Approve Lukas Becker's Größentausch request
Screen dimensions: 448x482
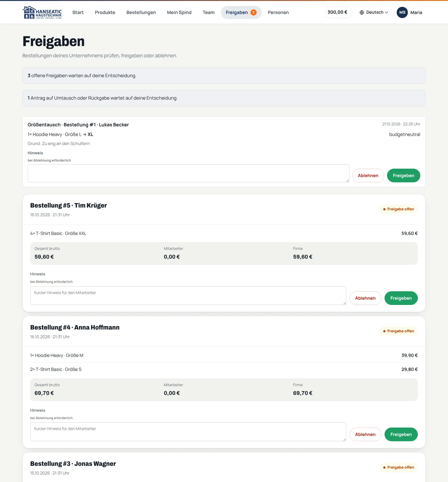(x=404, y=175)
